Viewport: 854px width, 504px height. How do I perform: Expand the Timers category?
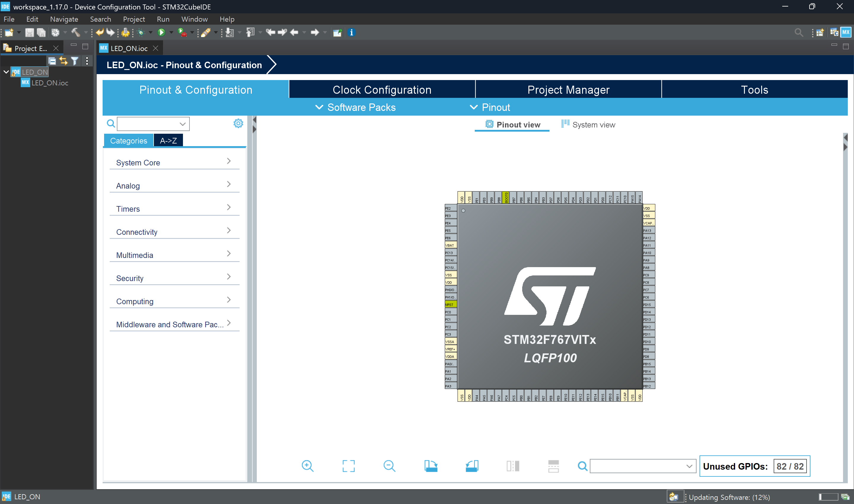174,208
